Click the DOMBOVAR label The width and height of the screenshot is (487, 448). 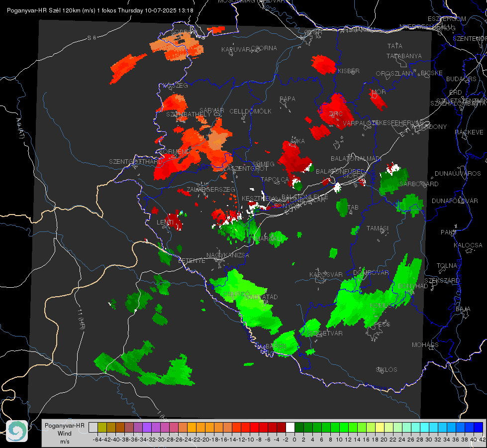(371, 273)
